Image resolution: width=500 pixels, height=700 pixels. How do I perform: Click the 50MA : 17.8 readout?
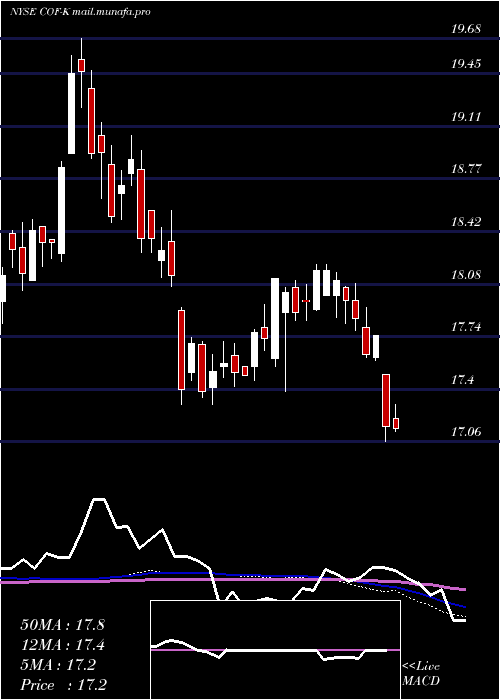point(62,625)
